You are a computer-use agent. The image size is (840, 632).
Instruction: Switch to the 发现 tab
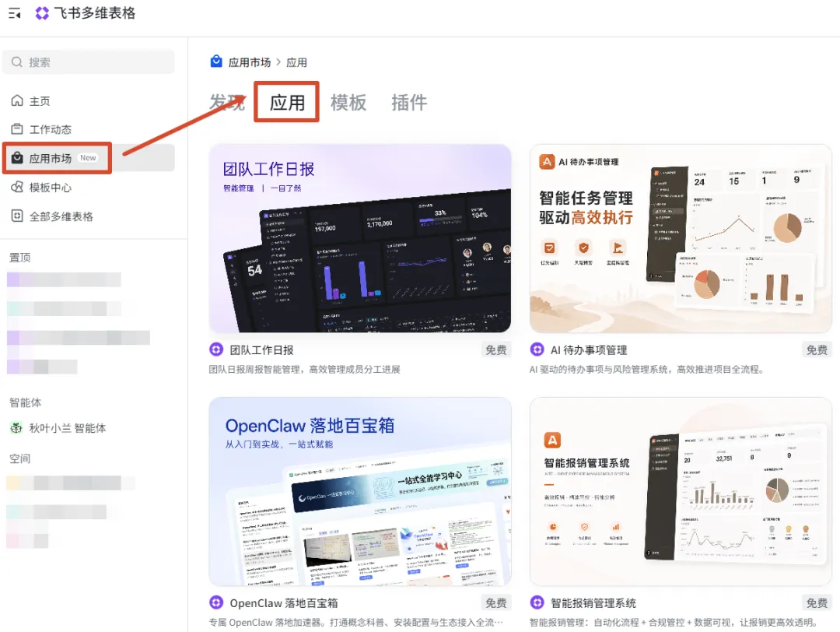pos(227,103)
